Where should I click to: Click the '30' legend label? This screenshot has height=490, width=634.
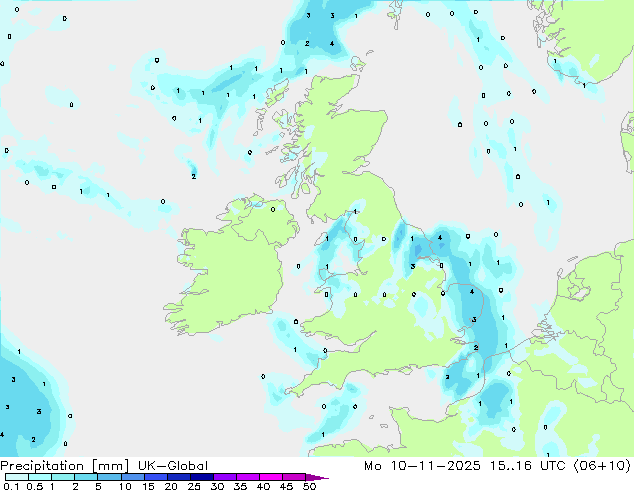(217, 486)
